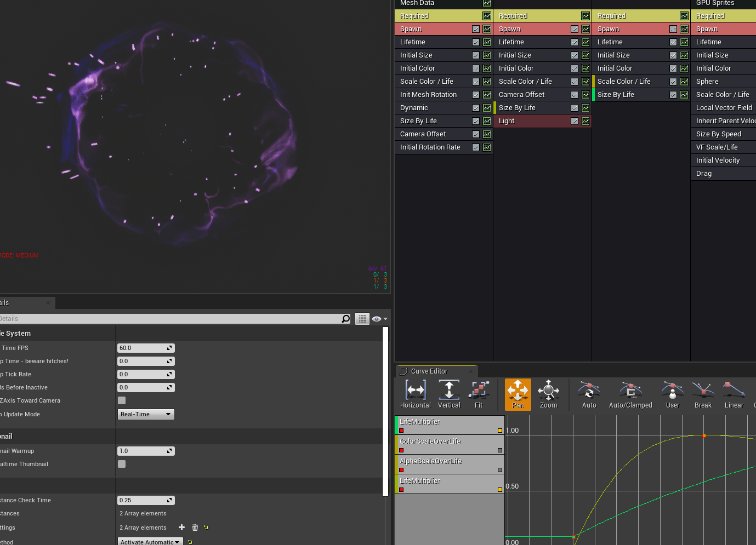756x545 pixels.
Task: Click the plus icon to add array element
Action: 182,527
